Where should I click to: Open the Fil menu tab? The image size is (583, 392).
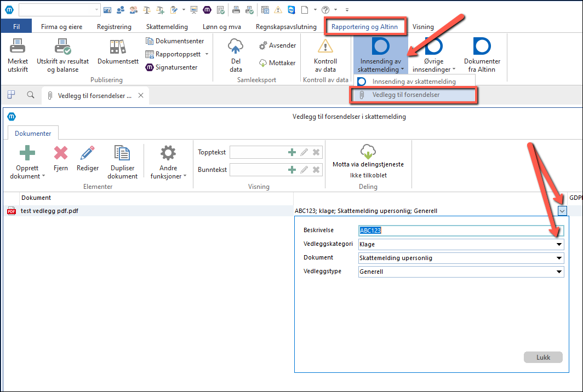tap(16, 27)
